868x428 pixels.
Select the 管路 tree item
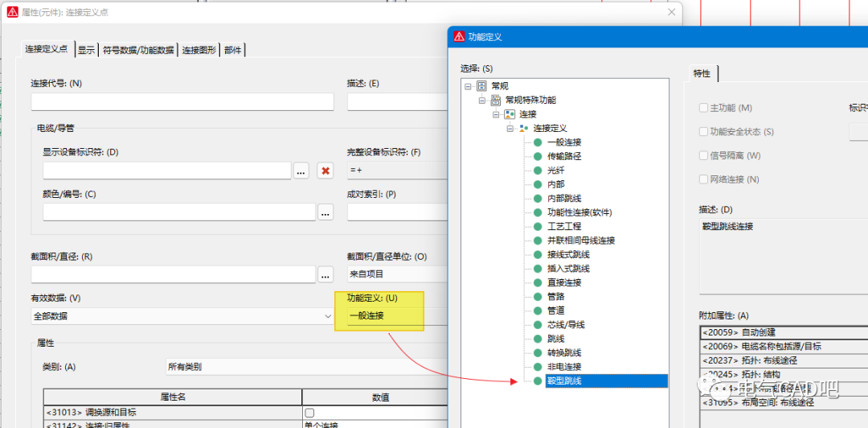click(556, 297)
